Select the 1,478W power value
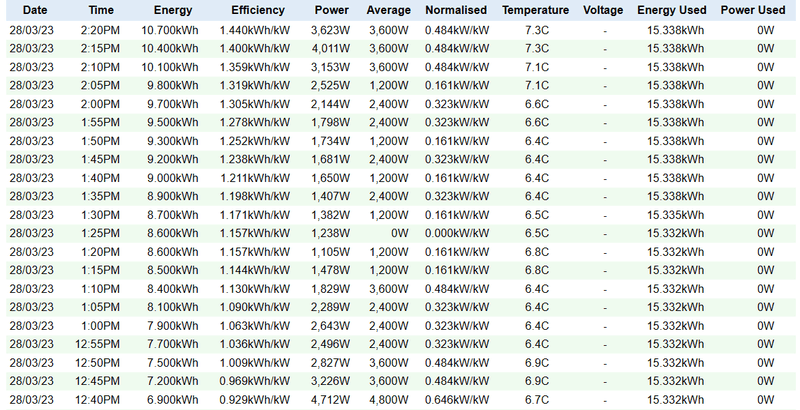800x410 pixels. pos(330,270)
